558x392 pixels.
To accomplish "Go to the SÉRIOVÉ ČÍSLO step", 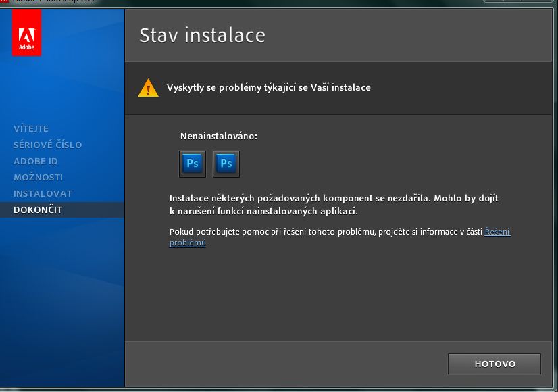I will (48, 145).
